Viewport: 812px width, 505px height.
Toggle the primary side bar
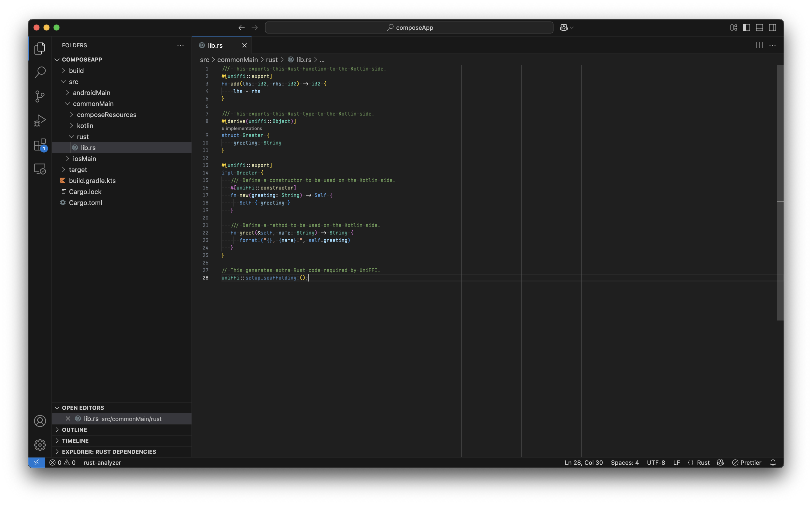(x=746, y=27)
